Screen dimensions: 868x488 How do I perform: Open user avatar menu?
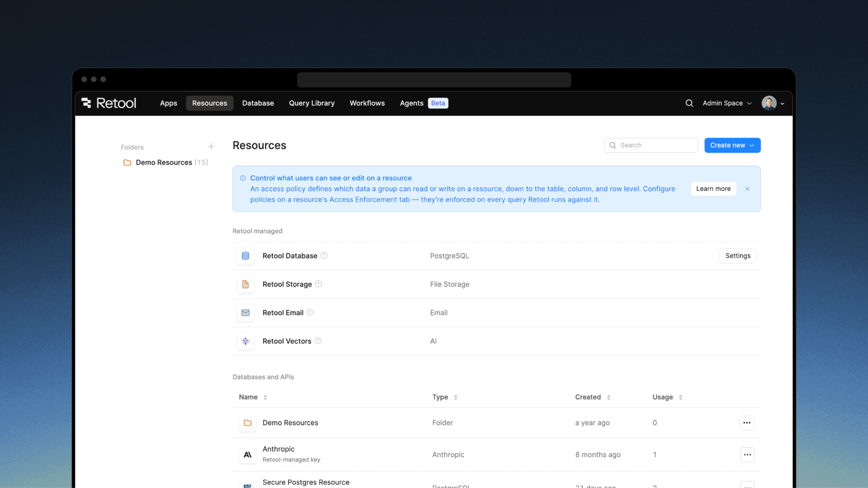point(769,103)
